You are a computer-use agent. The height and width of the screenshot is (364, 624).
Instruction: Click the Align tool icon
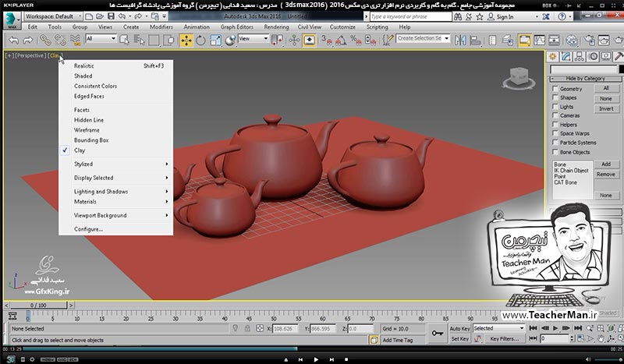click(x=475, y=40)
